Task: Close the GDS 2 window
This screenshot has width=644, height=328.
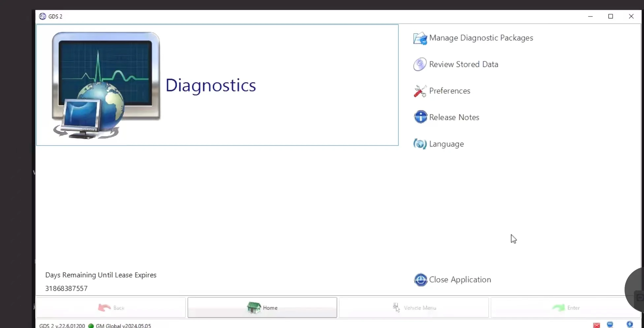Action: click(x=631, y=16)
